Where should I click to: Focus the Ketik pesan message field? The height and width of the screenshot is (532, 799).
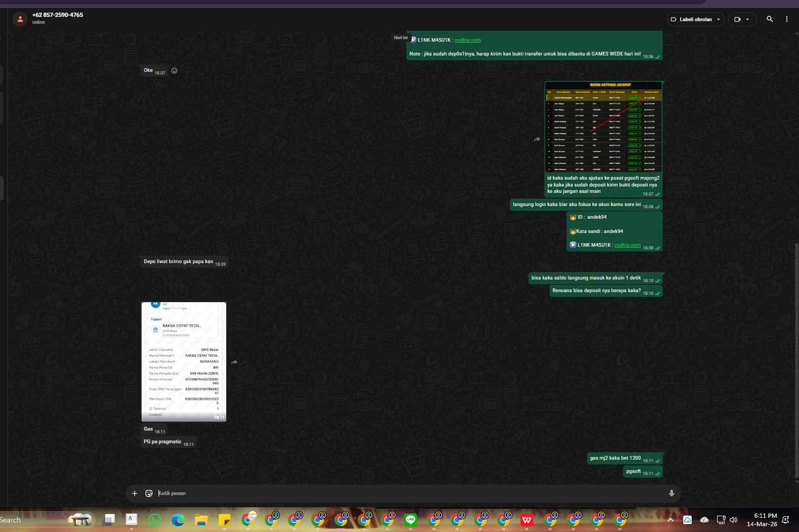pos(410,493)
